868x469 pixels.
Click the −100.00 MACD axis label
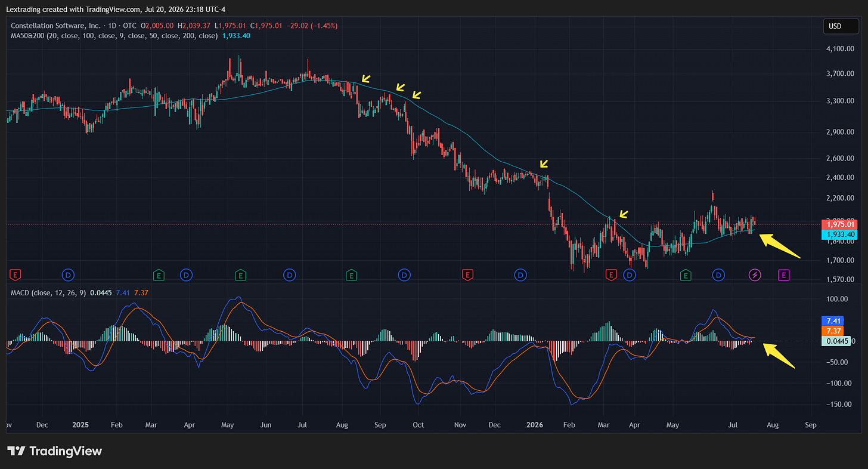(x=838, y=383)
